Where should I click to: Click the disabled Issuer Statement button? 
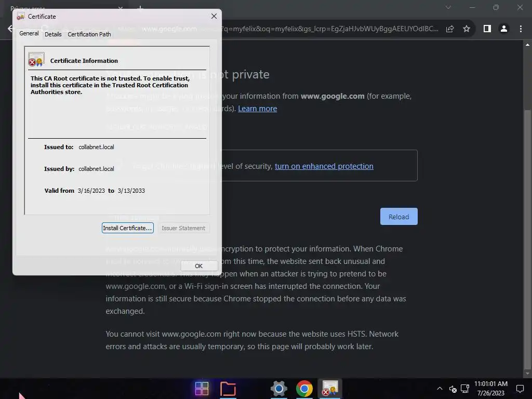(183, 228)
